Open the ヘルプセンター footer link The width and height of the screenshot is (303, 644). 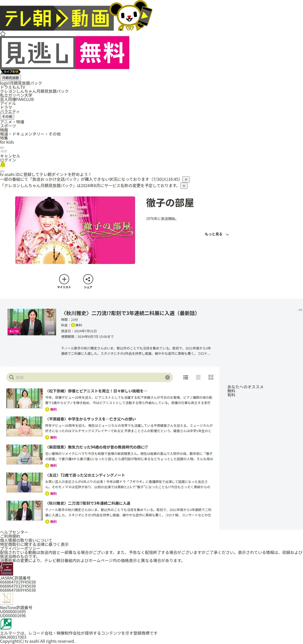click(14, 532)
